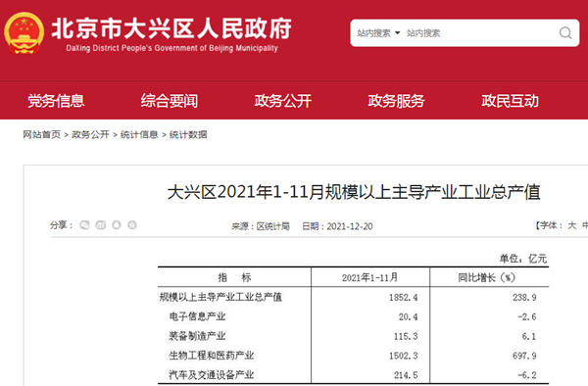Focus the 站内搜索 search input field
Image resolution: width=588 pixels, height=386 pixels.
tap(480, 33)
